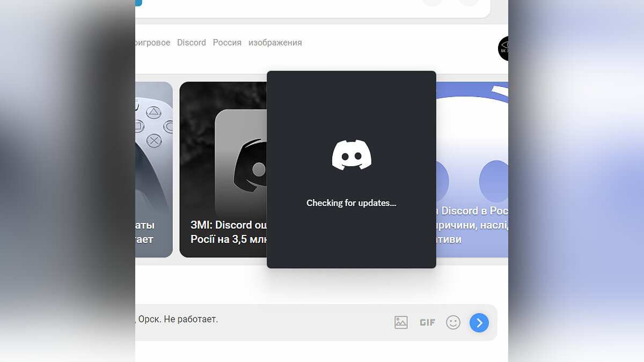
Task: Select the "игровое" tag
Action: [153, 42]
